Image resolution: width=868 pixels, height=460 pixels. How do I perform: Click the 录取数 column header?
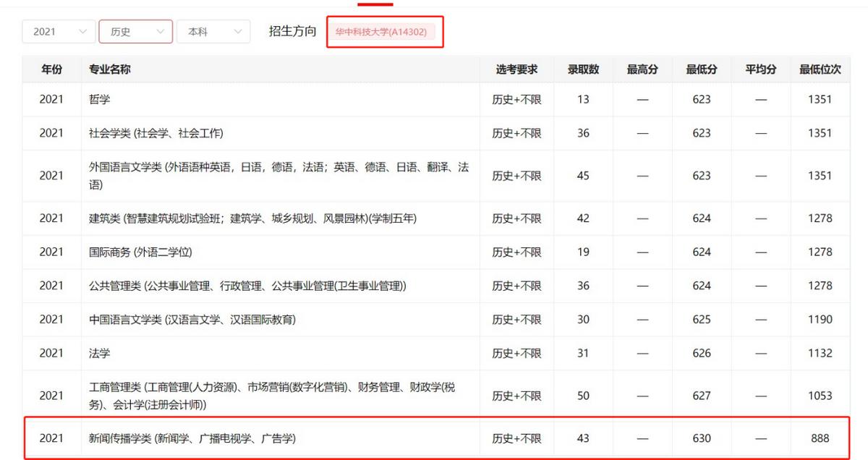pos(583,69)
